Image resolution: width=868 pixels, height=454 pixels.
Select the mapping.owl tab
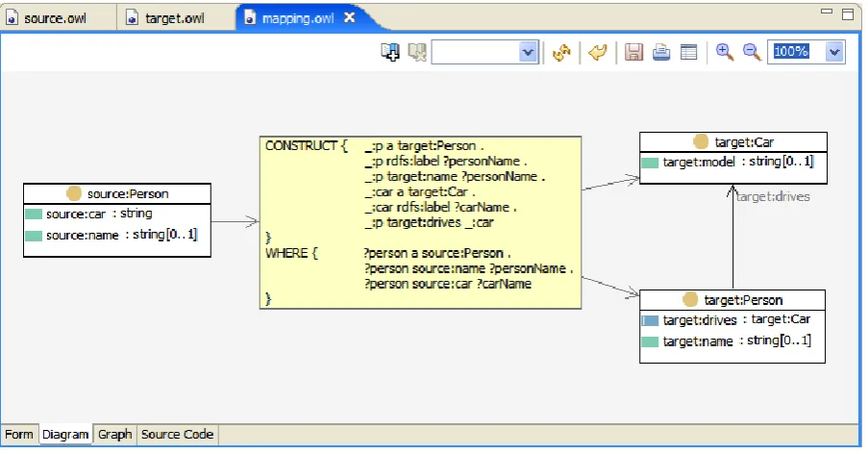coord(298,18)
